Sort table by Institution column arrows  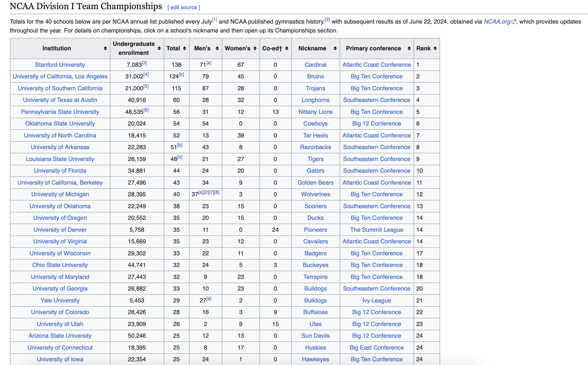(105, 48)
